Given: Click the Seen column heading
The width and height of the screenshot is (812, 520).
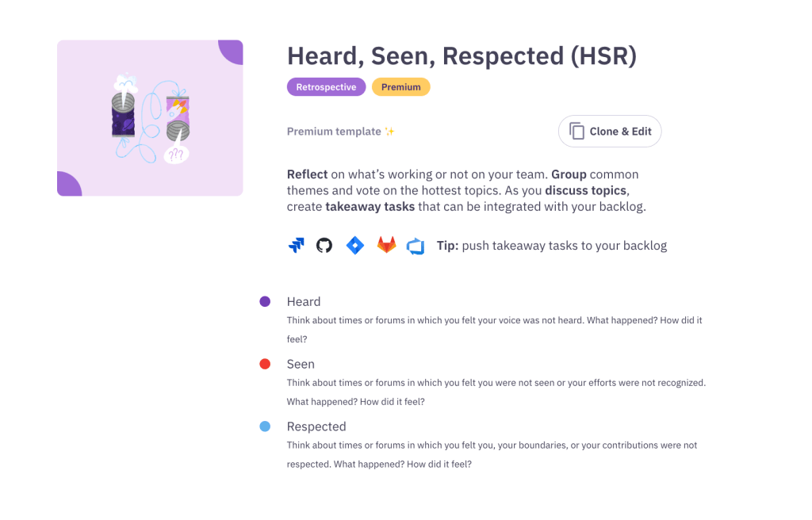Looking at the screenshot, I should click(x=301, y=365).
